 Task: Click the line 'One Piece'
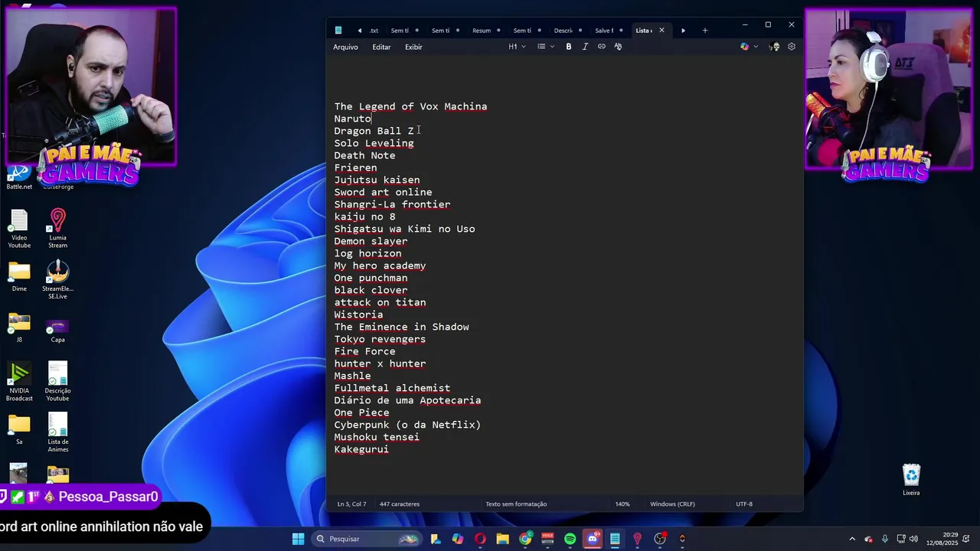coord(361,412)
